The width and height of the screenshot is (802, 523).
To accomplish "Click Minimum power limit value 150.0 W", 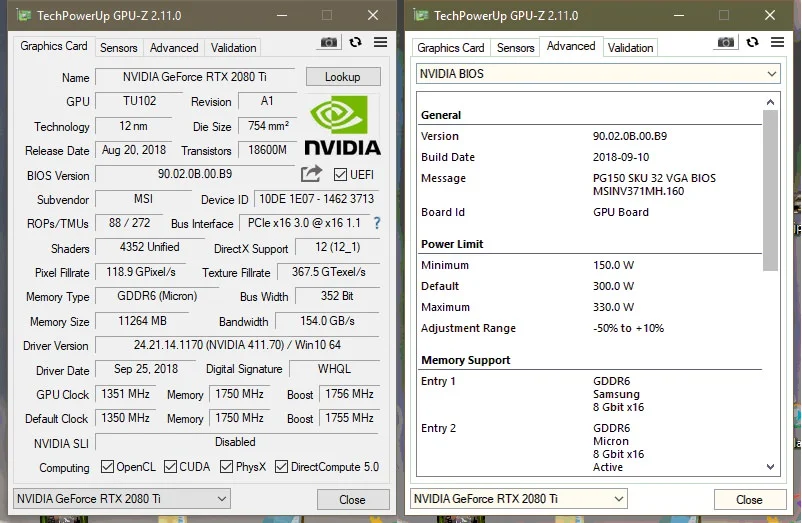I will pos(613,265).
